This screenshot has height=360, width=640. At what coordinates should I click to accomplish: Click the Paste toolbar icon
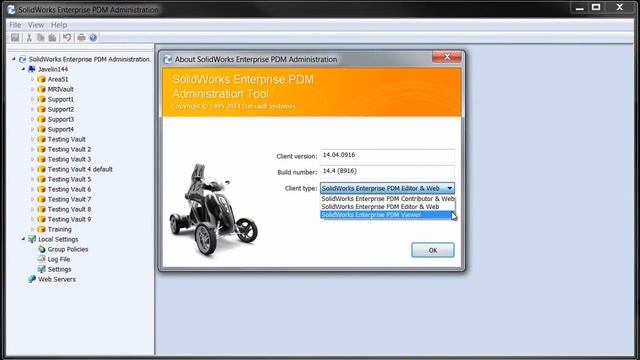pyautogui.click(x=52, y=38)
